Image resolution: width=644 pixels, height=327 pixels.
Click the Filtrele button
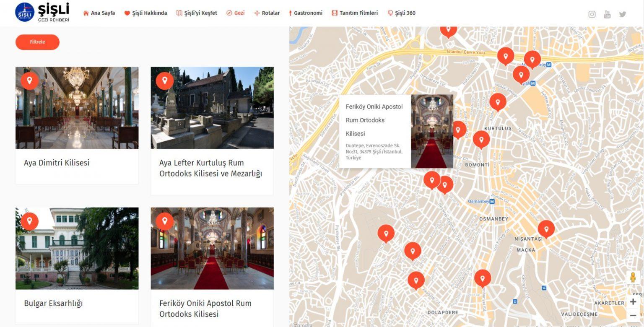37,42
